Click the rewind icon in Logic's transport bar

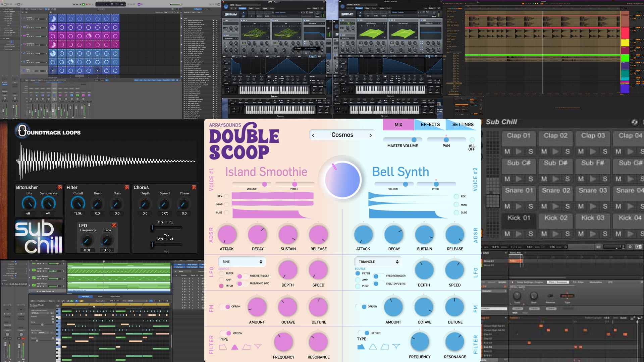pos(74,4)
